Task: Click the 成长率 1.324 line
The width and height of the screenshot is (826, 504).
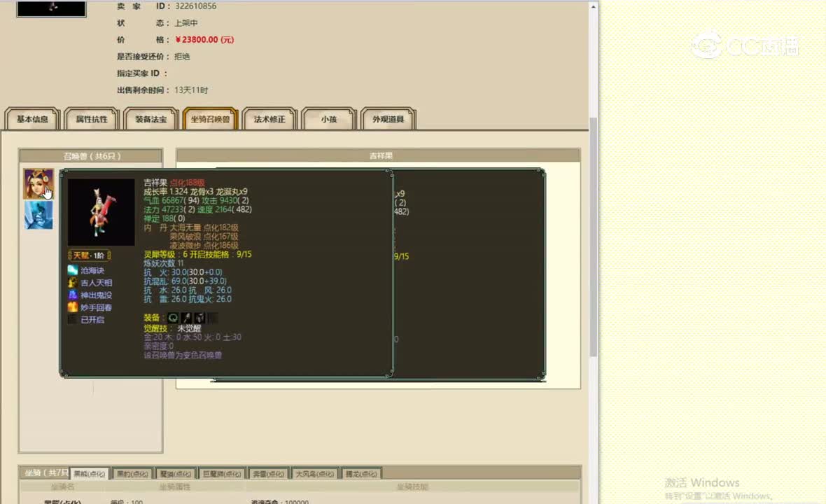Action: coord(195,192)
